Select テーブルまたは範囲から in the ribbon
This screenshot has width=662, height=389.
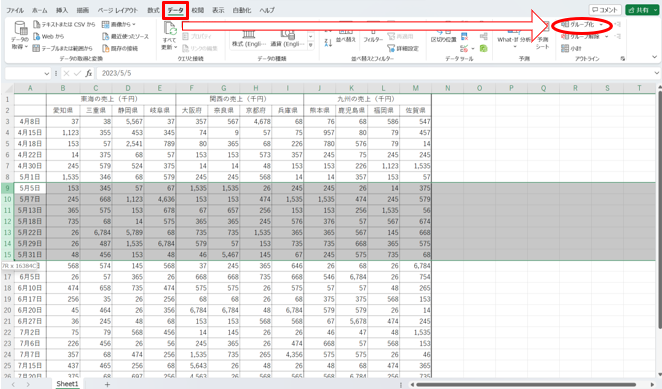click(x=62, y=48)
